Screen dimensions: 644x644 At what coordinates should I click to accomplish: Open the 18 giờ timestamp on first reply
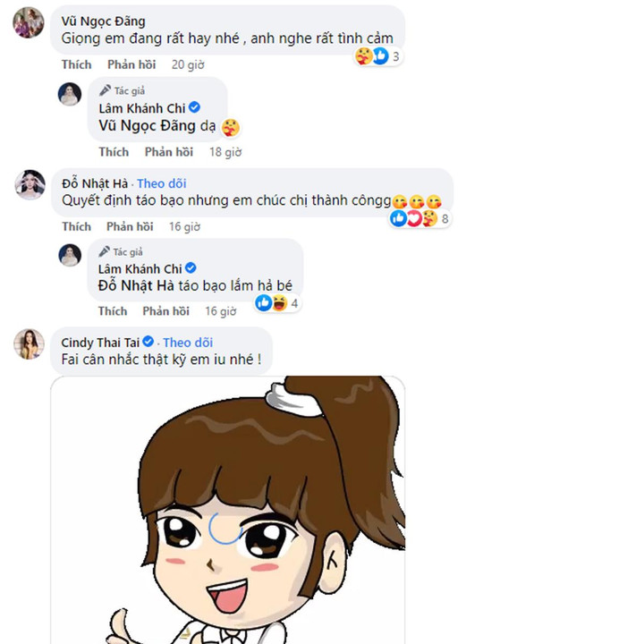pos(225,152)
